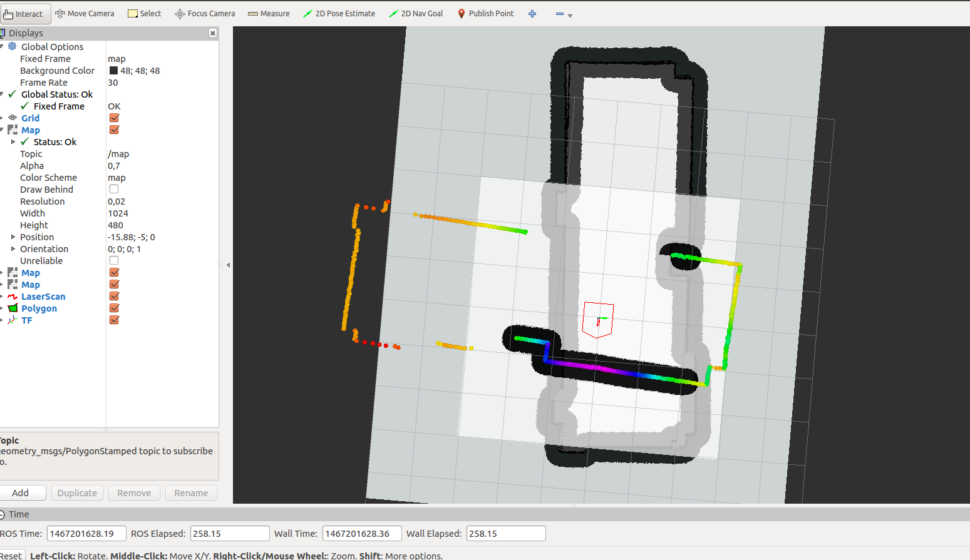Collapse the Global Status item
Screen dimensions: 970x560
[2, 94]
